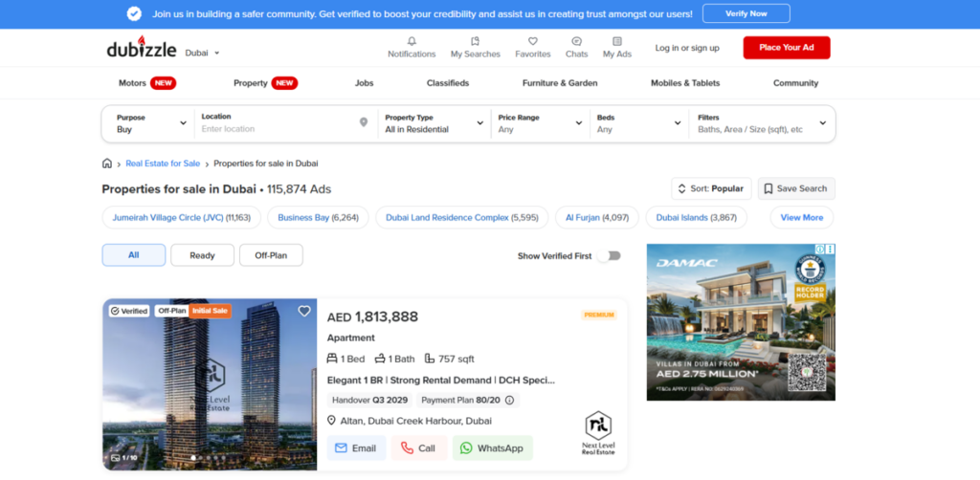Open the Beds dropdown

[x=638, y=123]
